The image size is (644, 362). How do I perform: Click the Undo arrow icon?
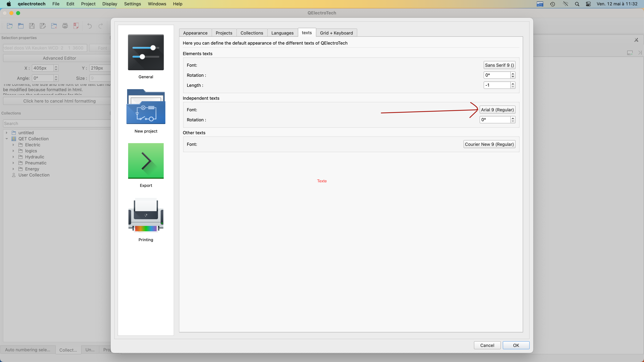pos(89,26)
